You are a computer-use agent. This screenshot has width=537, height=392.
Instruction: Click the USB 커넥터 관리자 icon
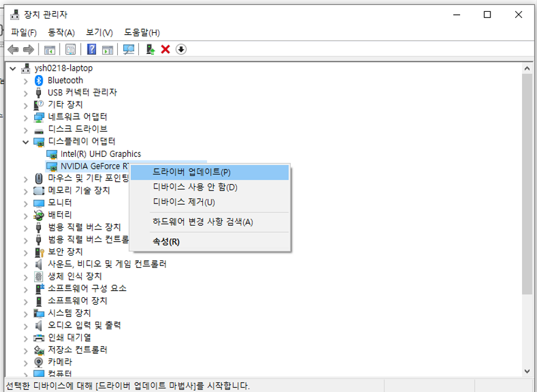click(x=38, y=92)
